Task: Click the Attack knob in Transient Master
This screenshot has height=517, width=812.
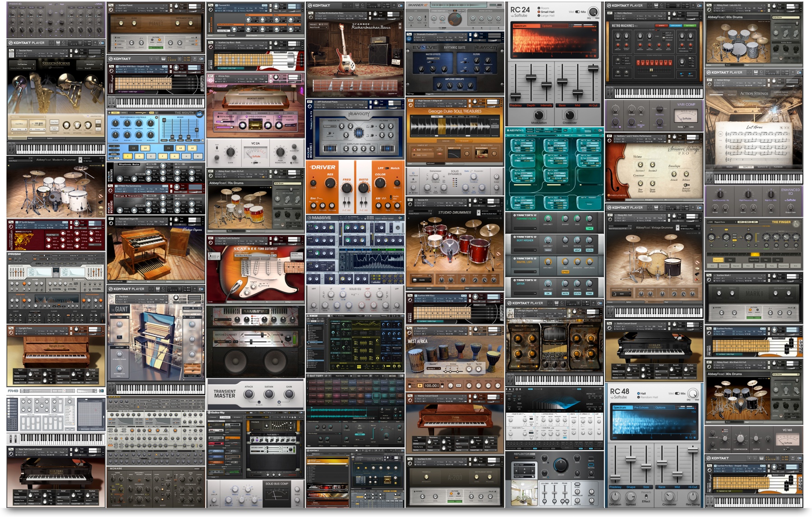Action: [x=249, y=394]
